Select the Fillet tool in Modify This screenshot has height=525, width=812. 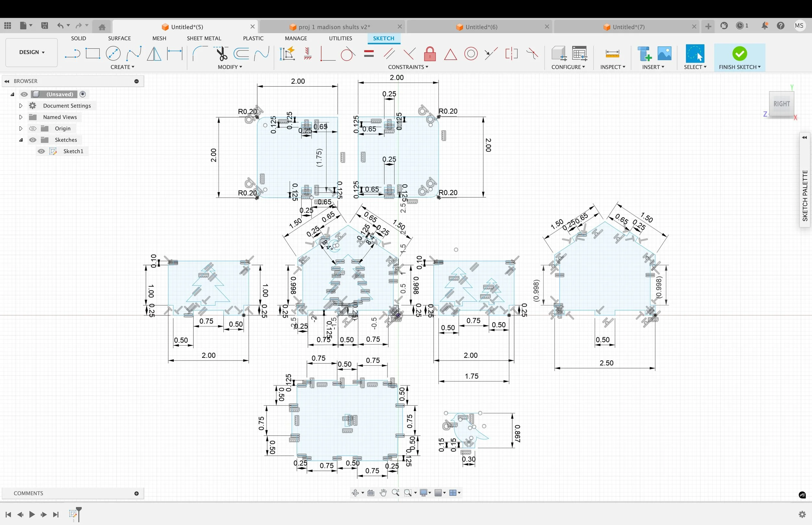tap(199, 54)
